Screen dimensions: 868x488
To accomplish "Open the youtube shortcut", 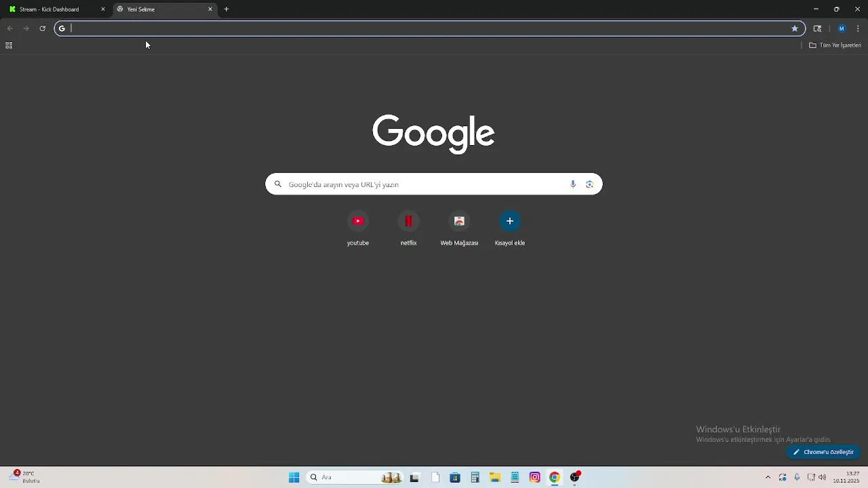I will (x=358, y=228).
